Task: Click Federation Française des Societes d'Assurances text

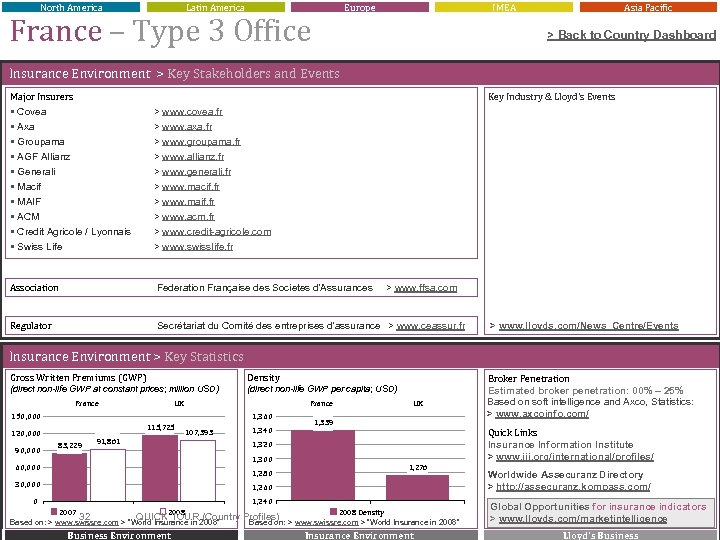Action: pyautogui.click(x=265, y=288)
